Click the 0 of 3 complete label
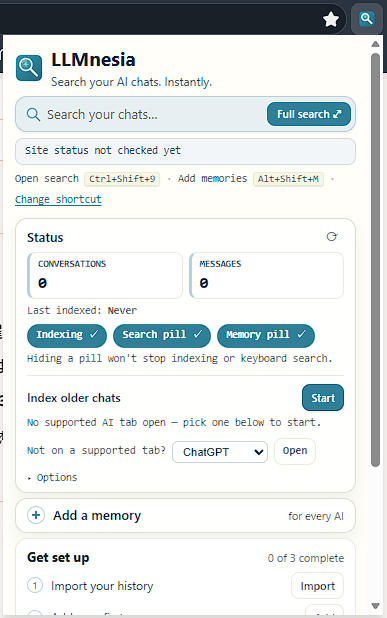This screenshot has height=618, width=387. 306,558
